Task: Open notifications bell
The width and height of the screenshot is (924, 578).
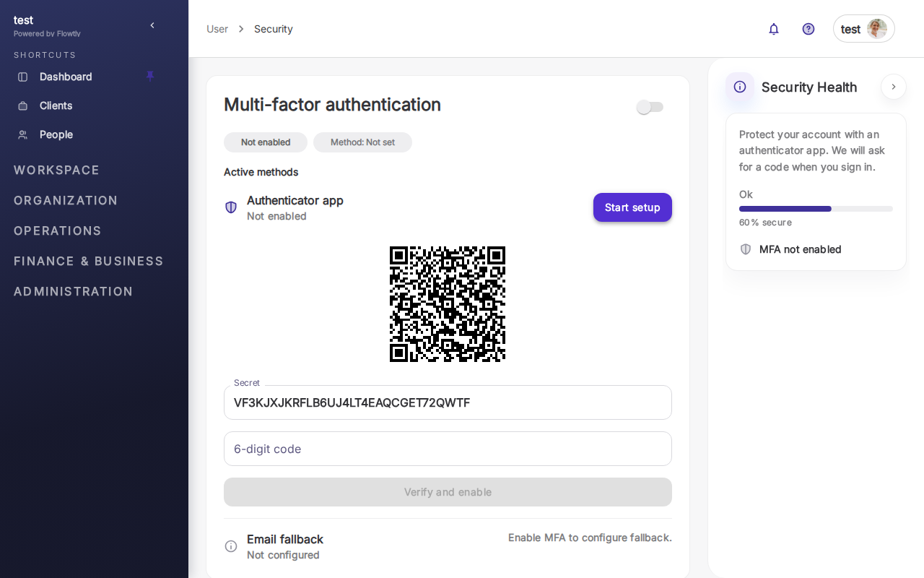Action: 774,29
